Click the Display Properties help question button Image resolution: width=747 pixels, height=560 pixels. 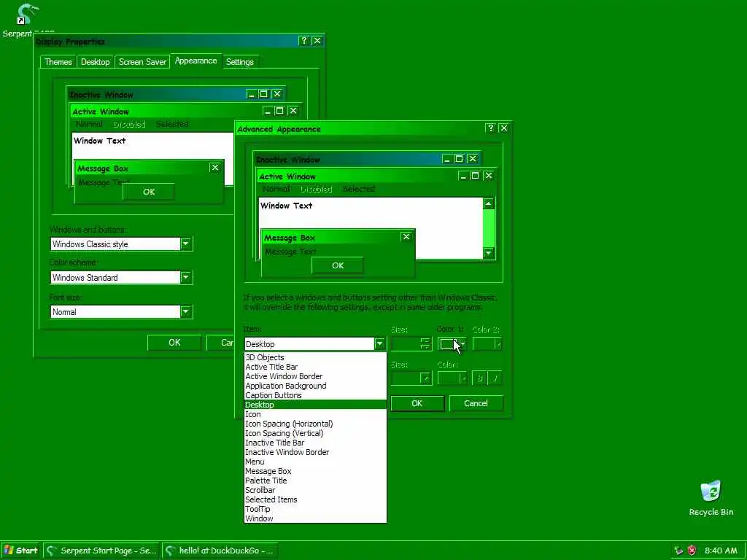304,41
